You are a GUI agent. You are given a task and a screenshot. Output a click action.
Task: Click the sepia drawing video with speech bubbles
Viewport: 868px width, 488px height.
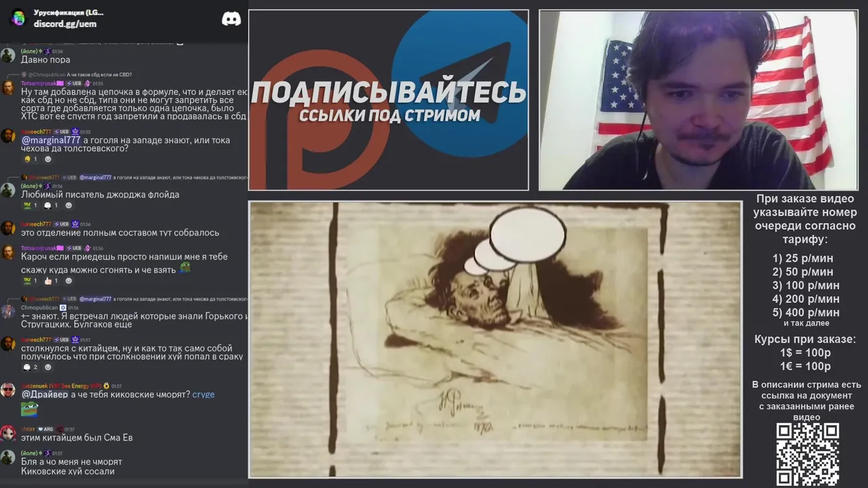495,339
